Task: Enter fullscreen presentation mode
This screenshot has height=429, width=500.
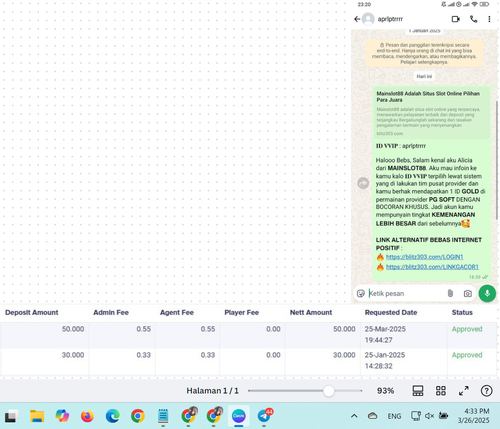Action: (x=464, y=391)
